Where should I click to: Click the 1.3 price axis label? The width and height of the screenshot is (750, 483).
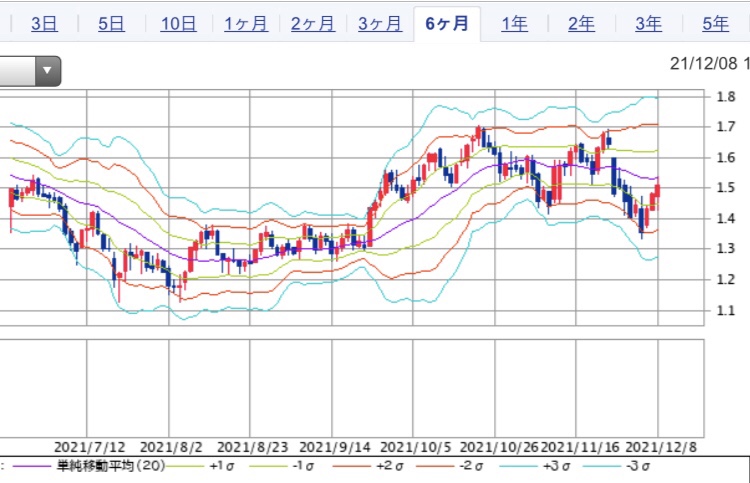coord(726,249)
